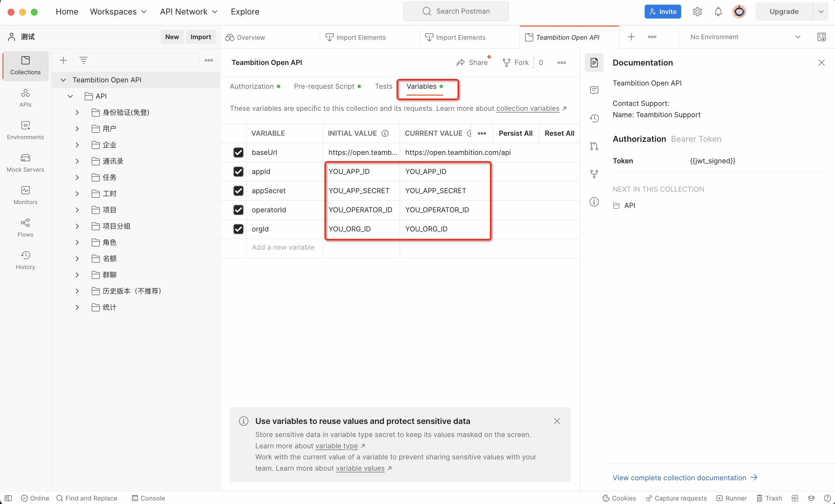Screen dimensions: 835x504
Task: Open the Flows sidebar section
Action: (26, 228)
